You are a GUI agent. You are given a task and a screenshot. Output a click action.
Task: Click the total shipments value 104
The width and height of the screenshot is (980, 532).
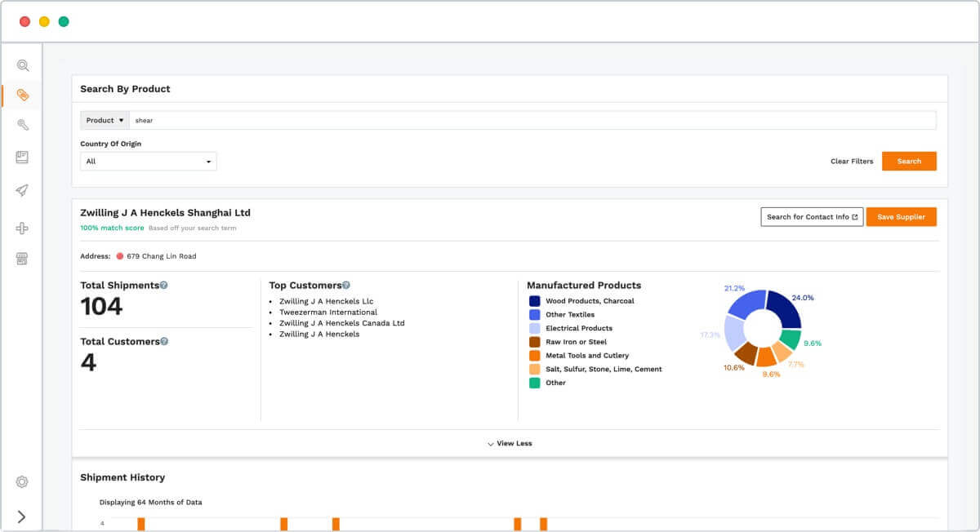pos(101,307)
